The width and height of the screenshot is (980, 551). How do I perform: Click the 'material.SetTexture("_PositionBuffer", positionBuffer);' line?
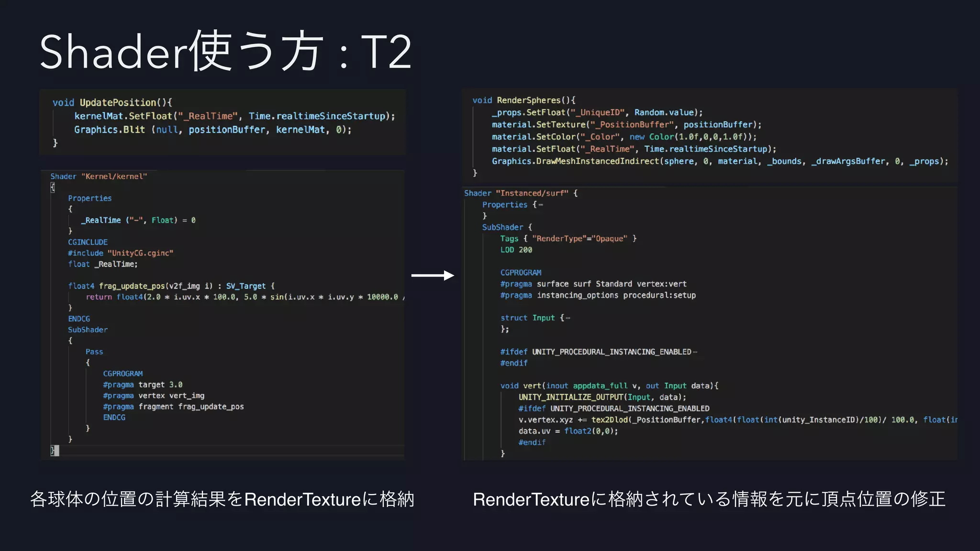(626, 124)
